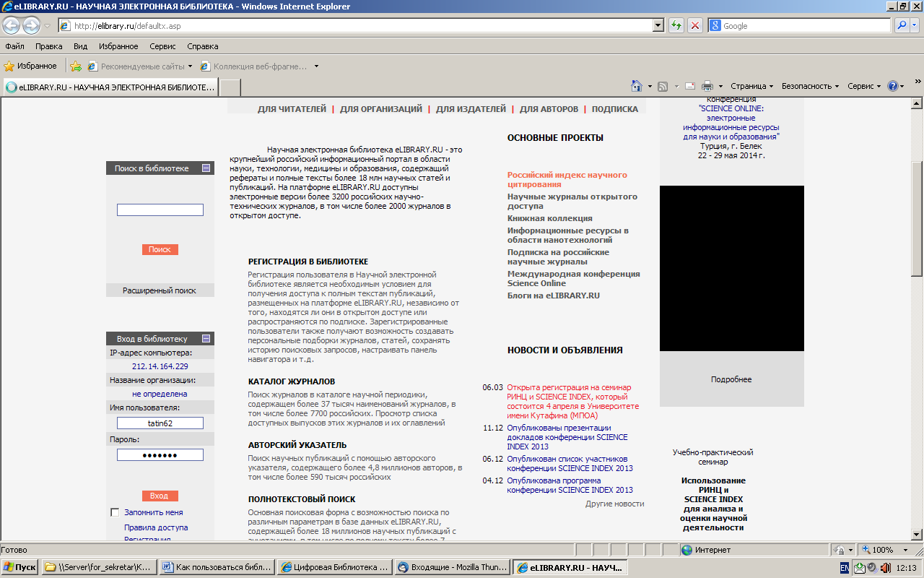The width and height of the screenshot is (924, 578).
Task: Click the Internet zone globe in status bar
Action: pos(687,550)
